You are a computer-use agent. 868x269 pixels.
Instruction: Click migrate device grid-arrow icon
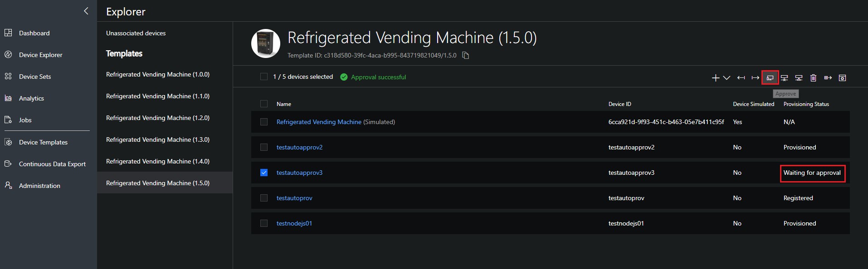click(x=828, y=78)
